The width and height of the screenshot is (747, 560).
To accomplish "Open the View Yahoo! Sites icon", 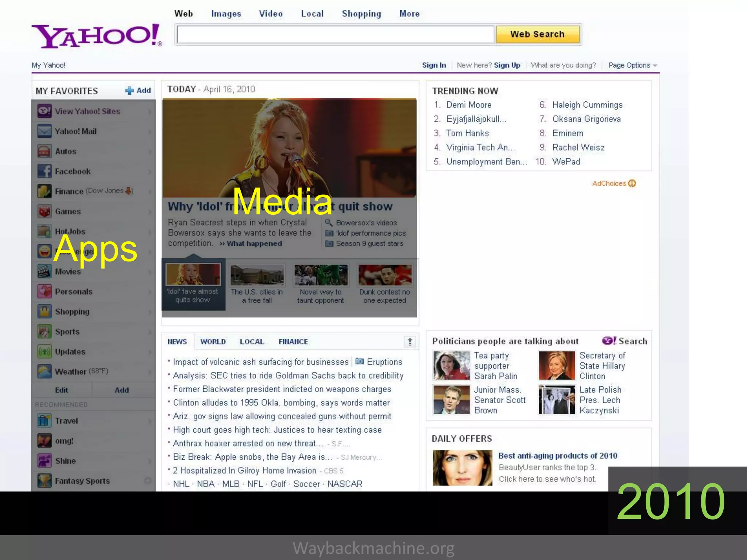I will (x=44, y=111).
